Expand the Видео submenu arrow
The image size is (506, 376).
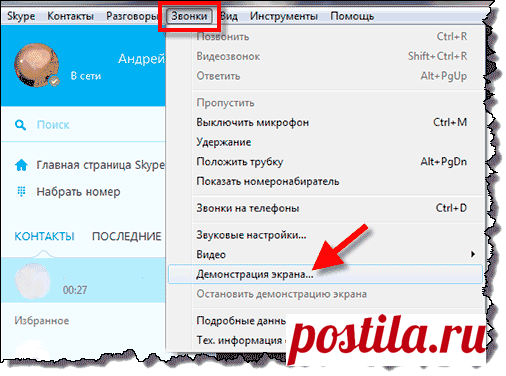[473, 254]
